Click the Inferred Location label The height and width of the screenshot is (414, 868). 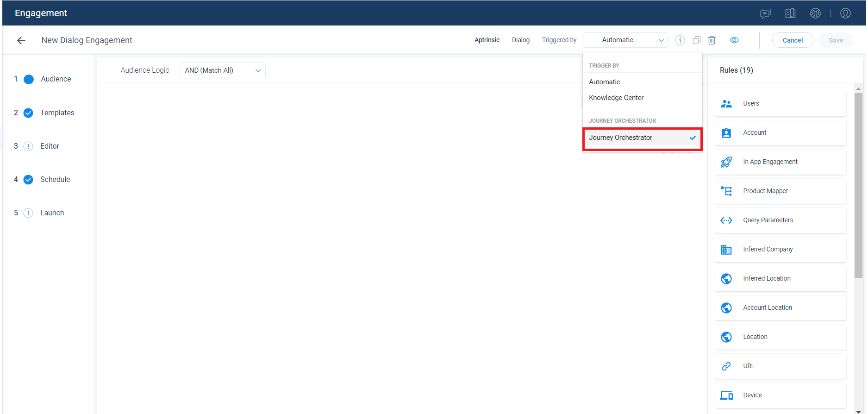coord(767,279)
